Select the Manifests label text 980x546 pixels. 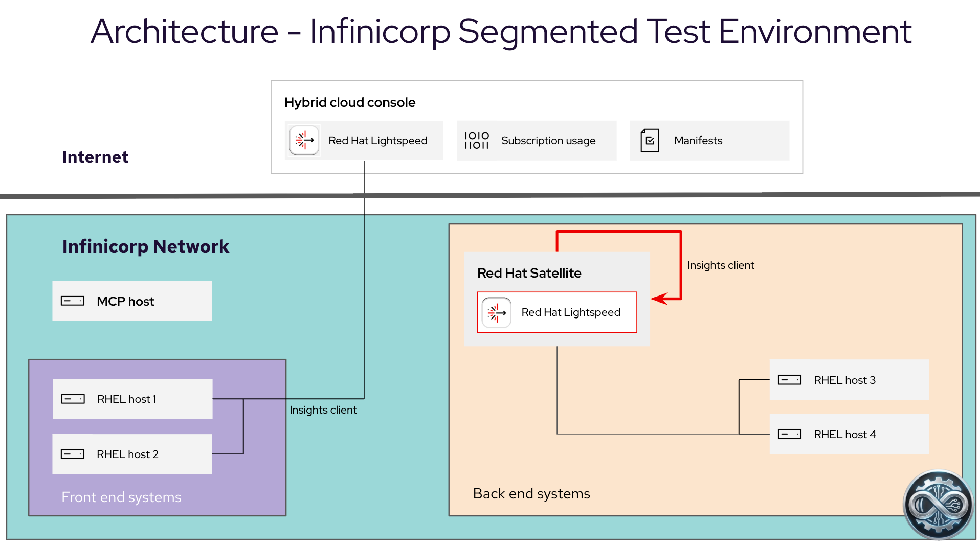tap(698, 141)
